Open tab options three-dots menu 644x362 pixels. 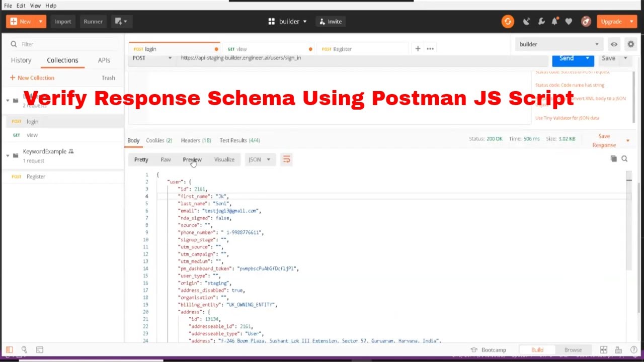430,49
